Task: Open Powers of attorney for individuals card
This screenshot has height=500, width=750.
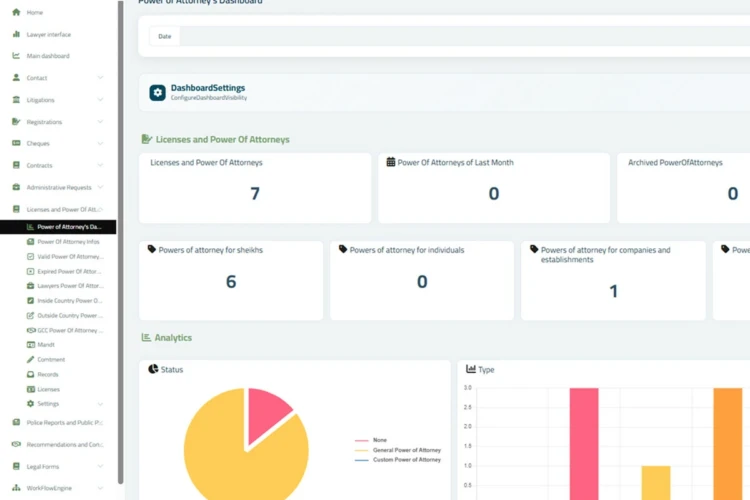Action: (422, 280)
